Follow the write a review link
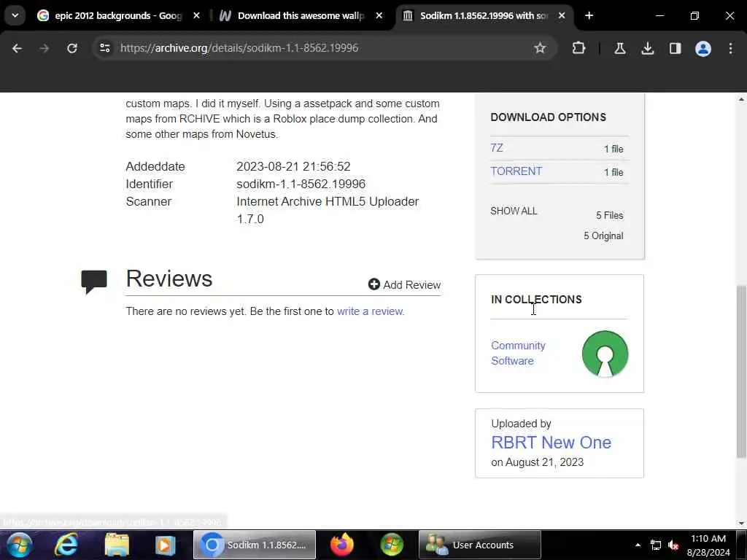Viewport: 747px width, 560px height. click(371, 311)
